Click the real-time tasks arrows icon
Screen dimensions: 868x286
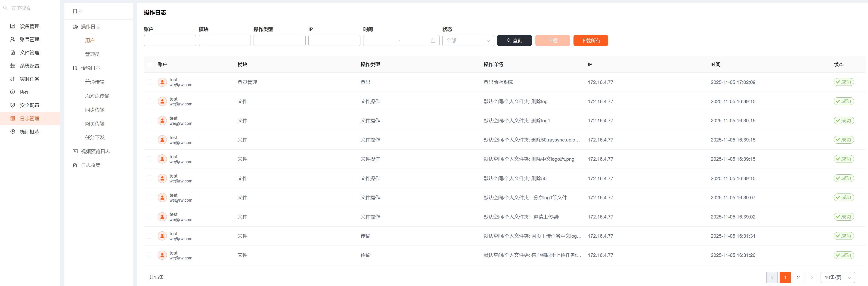12,79
